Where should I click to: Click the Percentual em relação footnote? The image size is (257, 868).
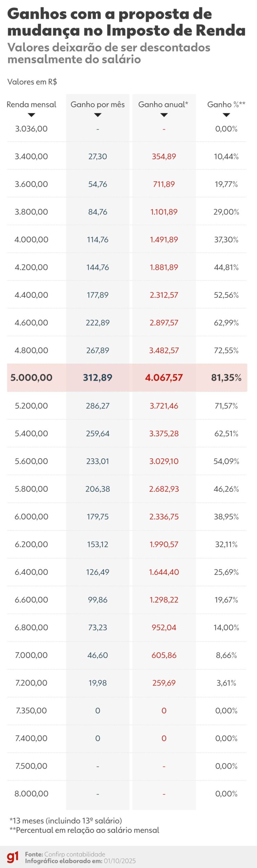[84, 830]
